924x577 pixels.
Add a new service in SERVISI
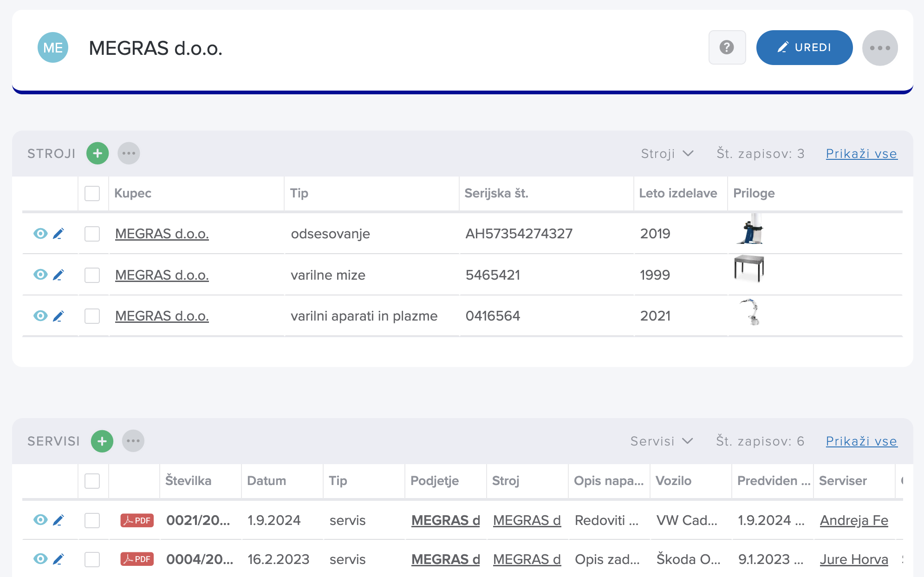coord(102,441)
